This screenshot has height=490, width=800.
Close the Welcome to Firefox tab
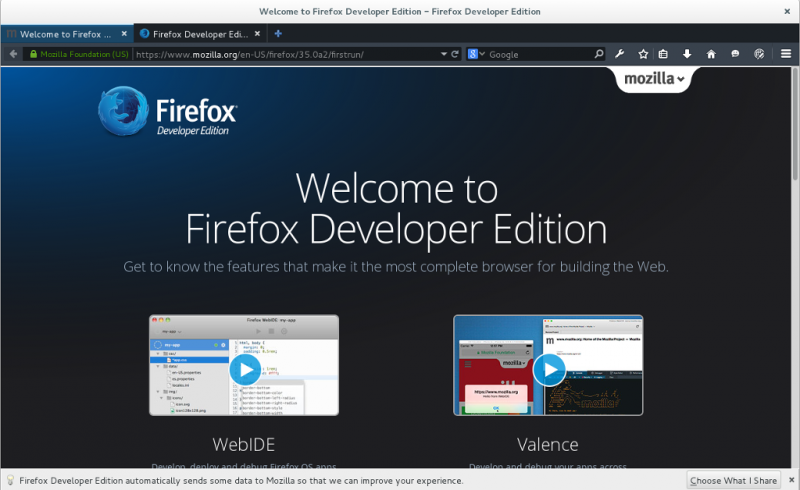click(x=124, y=34)
